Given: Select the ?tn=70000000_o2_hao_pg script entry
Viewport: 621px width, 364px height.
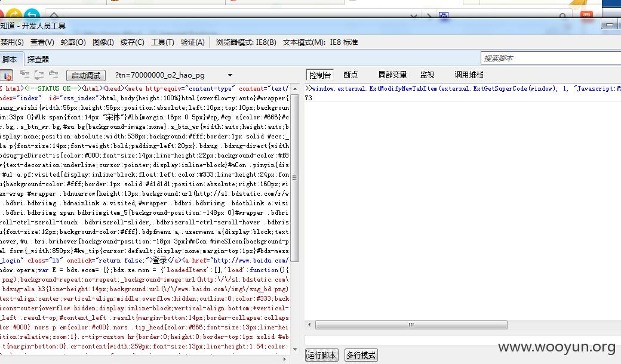Looking at the screenshot, I should click(160, 75).
